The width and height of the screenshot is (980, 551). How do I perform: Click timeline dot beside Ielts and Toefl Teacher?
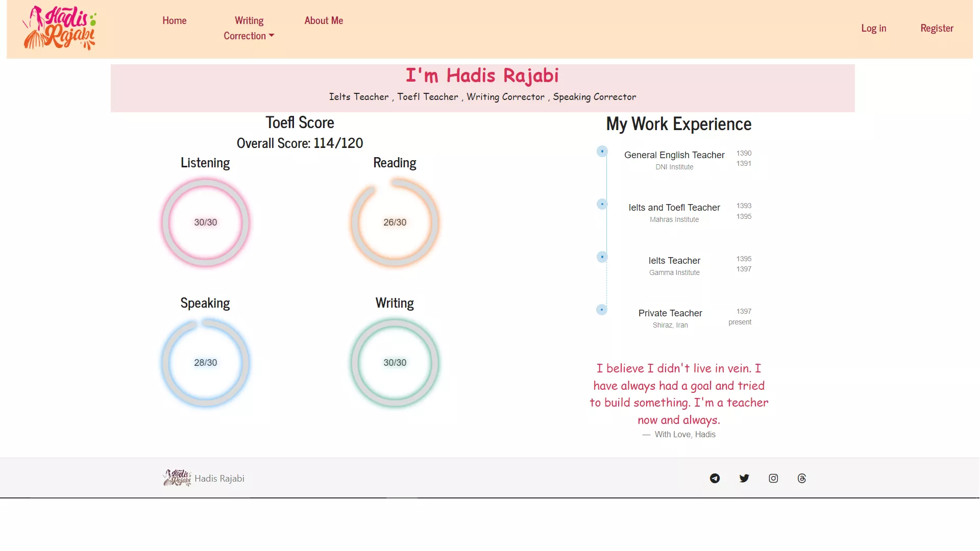(602, 204)
